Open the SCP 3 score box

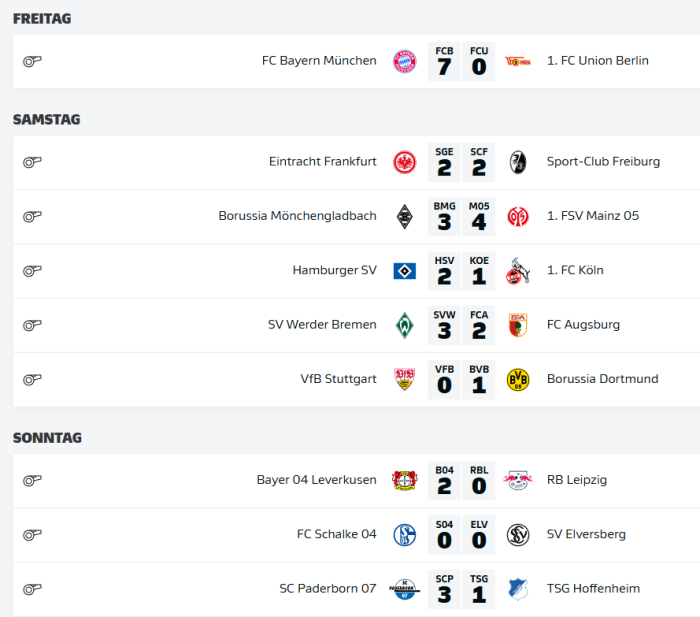tap(444, 589)
